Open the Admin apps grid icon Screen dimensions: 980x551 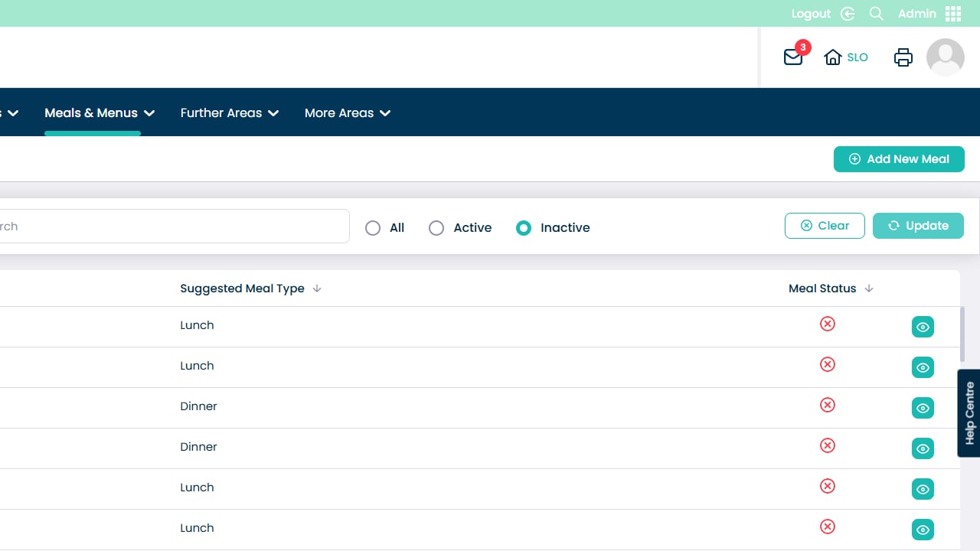tap(953, 14)
